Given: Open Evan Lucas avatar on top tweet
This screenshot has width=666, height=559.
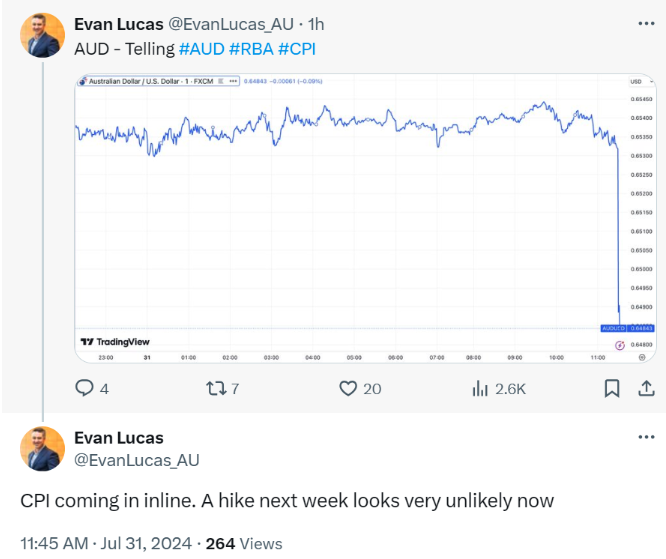Looking at the screenshot, I should pyautogui.click(x=42, y=35).
